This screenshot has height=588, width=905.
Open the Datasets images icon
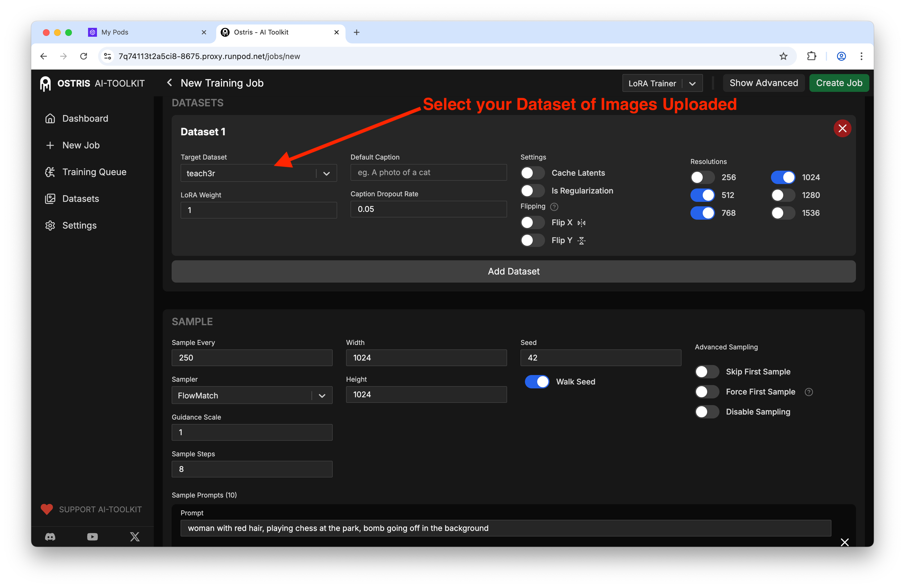tap(50, 199)
